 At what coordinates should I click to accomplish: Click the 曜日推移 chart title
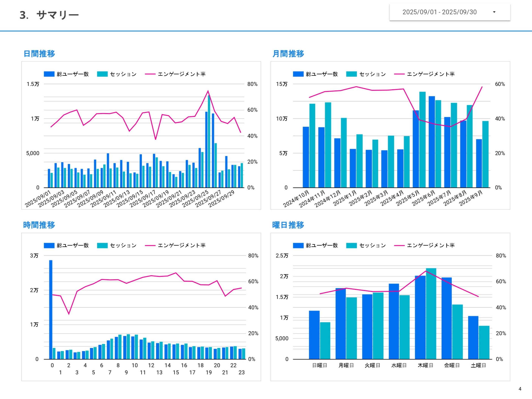tap(288, 225)
